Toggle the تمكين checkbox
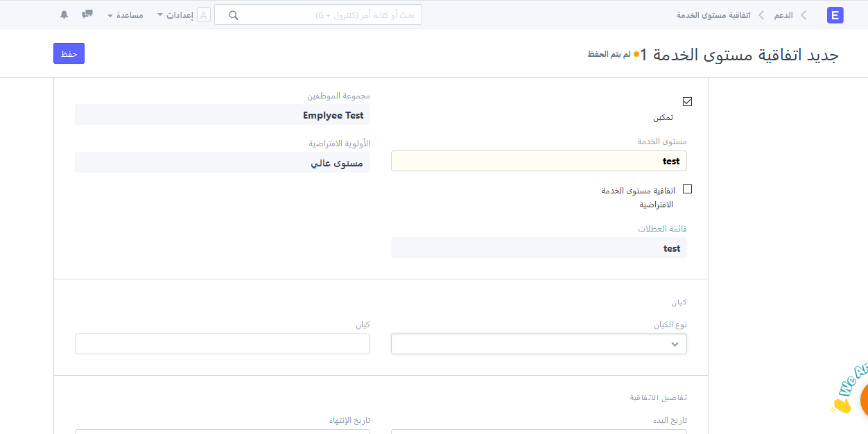 [x=687, y=101]
